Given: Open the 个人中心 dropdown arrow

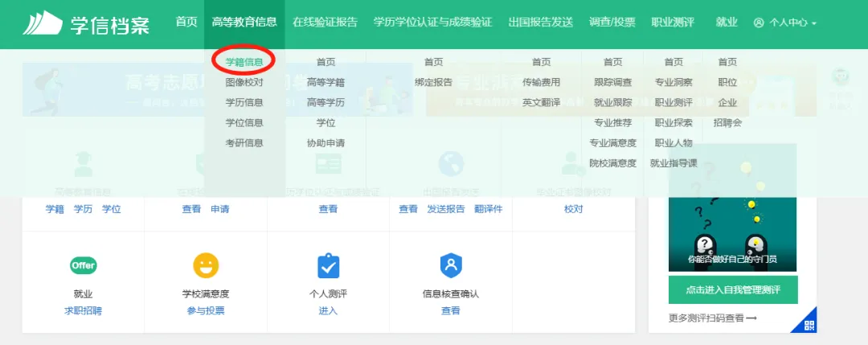Looking at the screenshot, I should pyautogui.click(x=813, y=23).
